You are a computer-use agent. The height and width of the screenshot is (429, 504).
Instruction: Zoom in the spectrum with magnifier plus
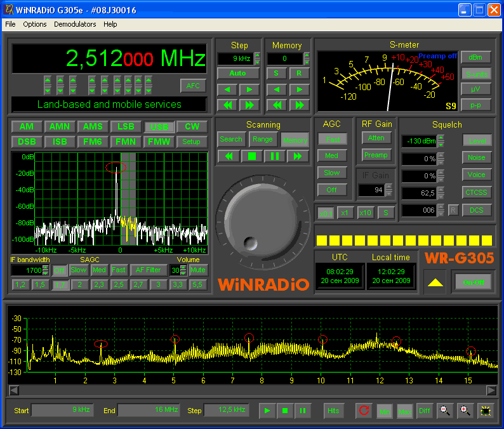coord(465,411)
